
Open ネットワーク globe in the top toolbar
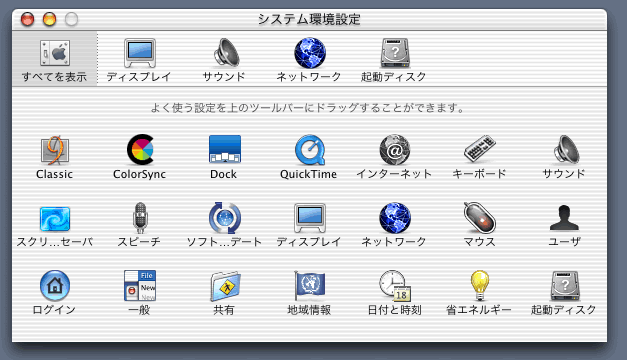tap(310, 53)
